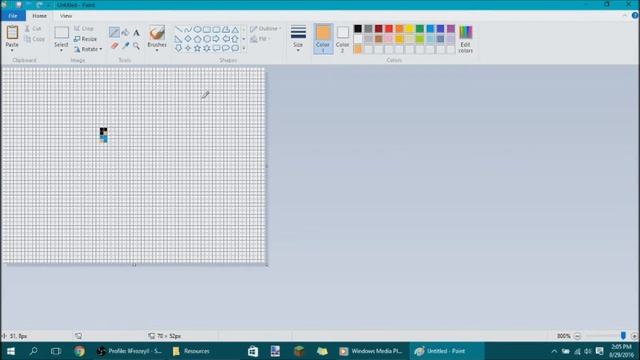
Task: Choose the Up arrow shape
Action: [x=235, y=39]
